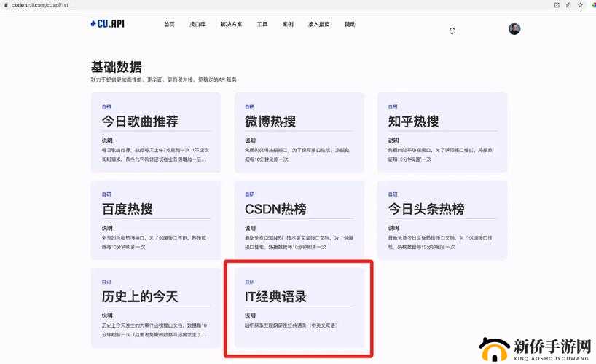Click the 自研 tag on CSDN热榜 card
Viewport: 596px width, 364px height.
point(250,194)
